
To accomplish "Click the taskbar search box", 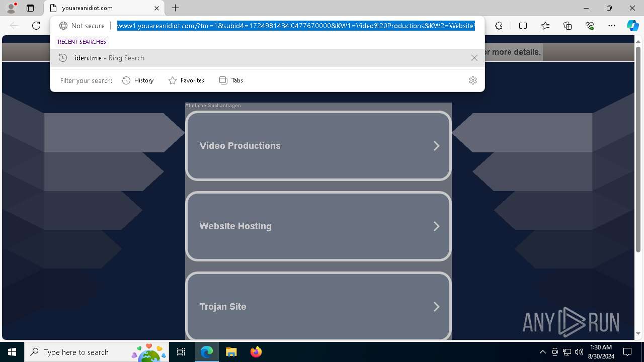I will 97,352.
